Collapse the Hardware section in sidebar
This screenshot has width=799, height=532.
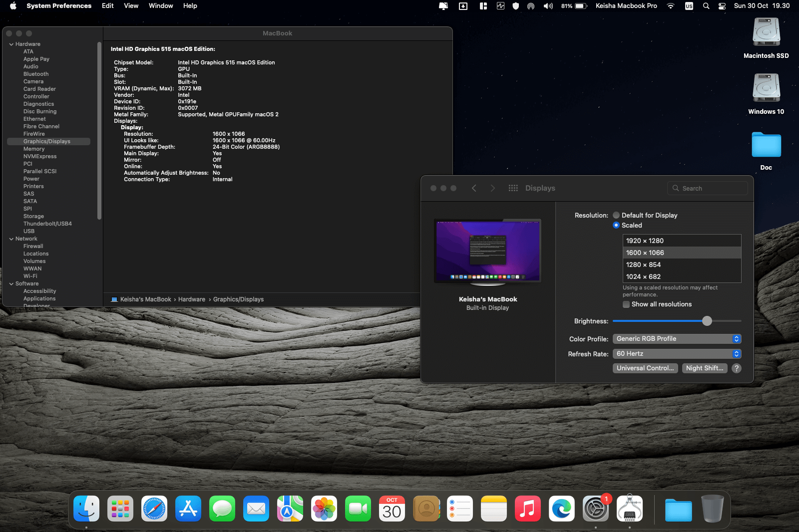11,44
